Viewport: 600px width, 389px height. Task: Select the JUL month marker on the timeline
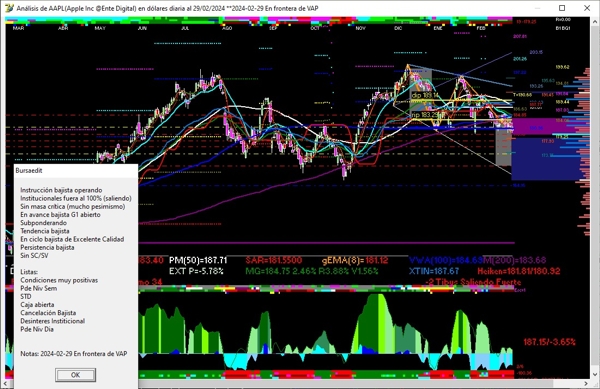point(185,28)
